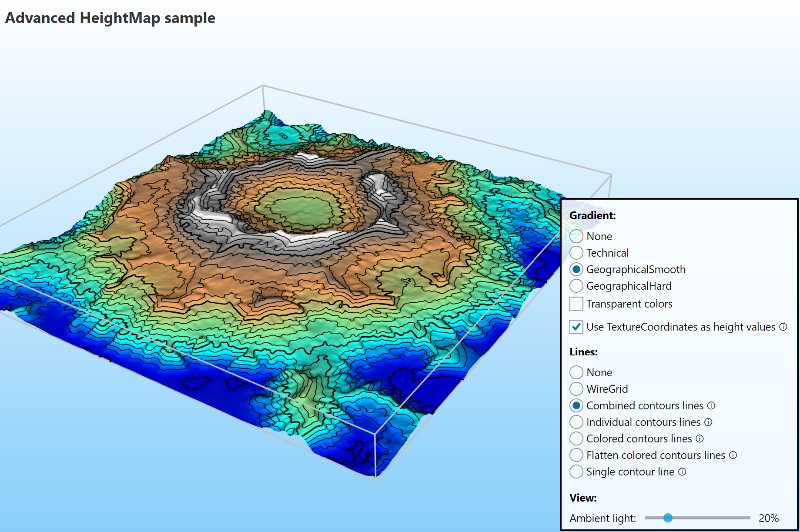Click info icon beside Single contour line
This screenshot has width=800, height=532.
[682, 472]
